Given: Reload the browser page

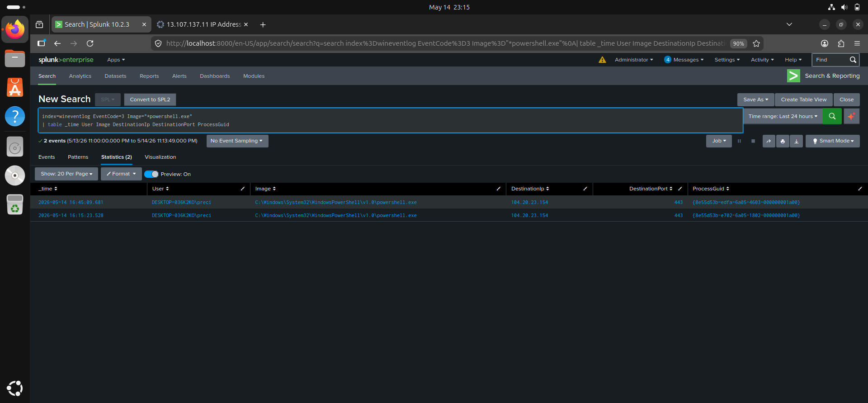Looking at the screenshot, I should pos(90,43).
